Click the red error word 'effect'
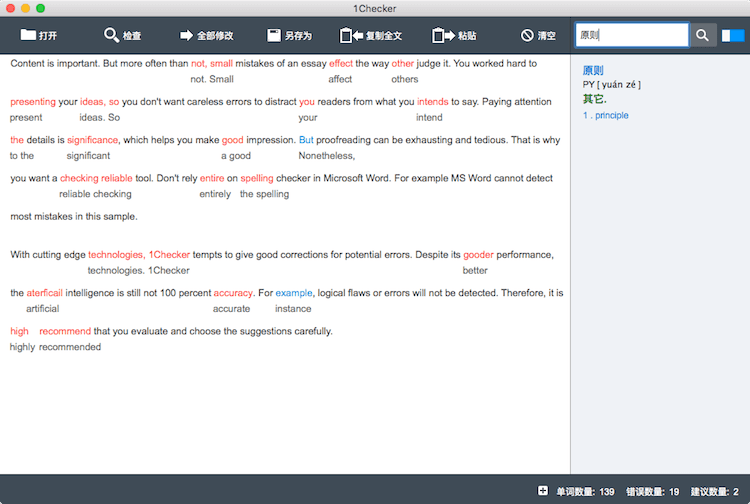This screenshot has width=750, height=504. click(341, 63)
